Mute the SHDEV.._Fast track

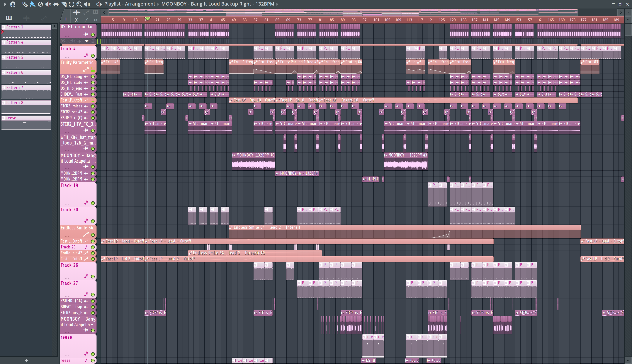(93, 95)
